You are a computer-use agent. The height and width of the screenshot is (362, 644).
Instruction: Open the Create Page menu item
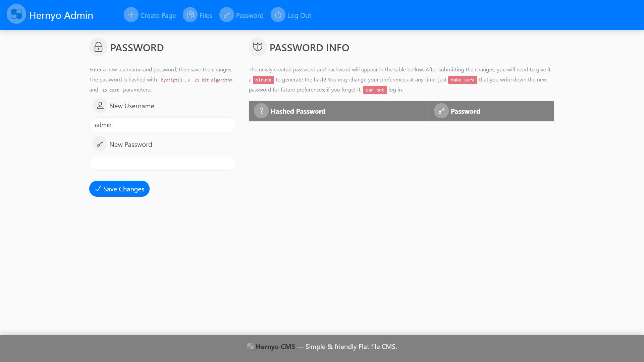(158, 15)
